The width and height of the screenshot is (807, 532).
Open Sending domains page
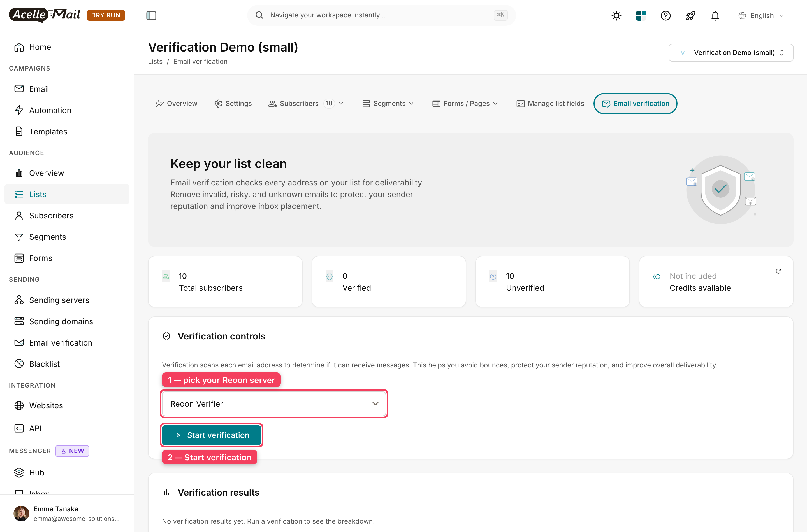(67, 321)
